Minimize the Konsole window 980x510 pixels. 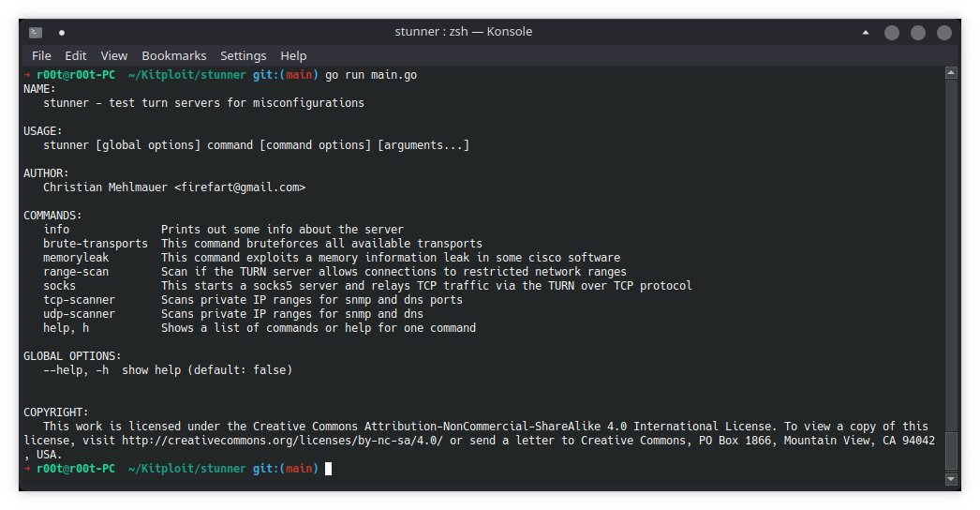[892, 33]
